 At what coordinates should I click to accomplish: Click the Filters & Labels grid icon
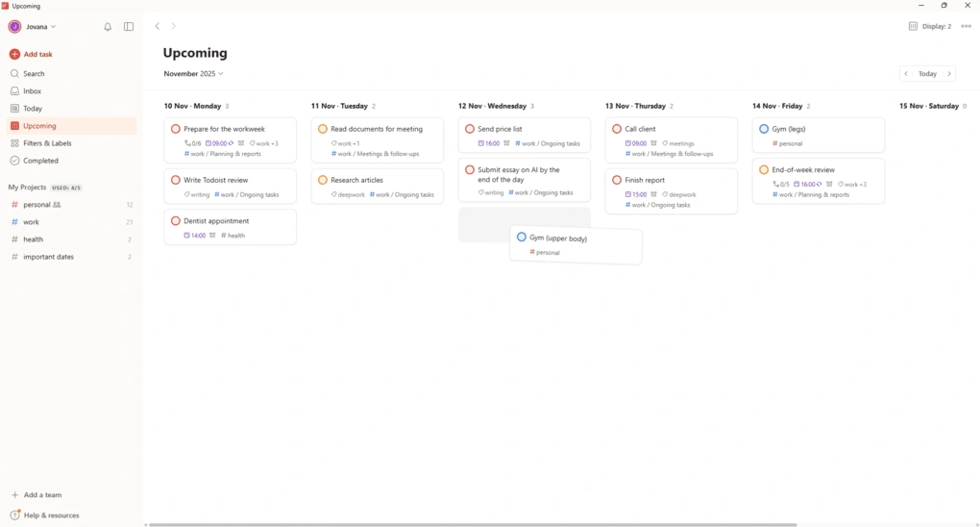tap(15, 143)
